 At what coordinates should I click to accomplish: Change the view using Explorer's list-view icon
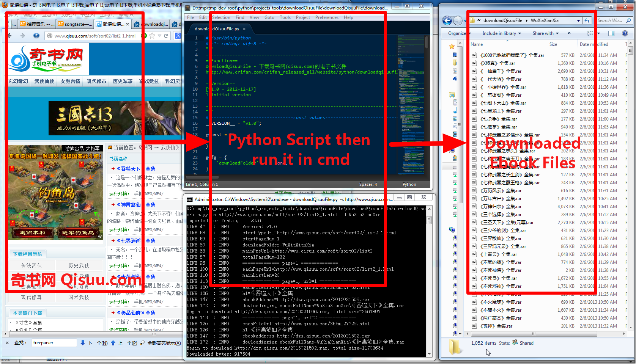[x=590, y=33]
